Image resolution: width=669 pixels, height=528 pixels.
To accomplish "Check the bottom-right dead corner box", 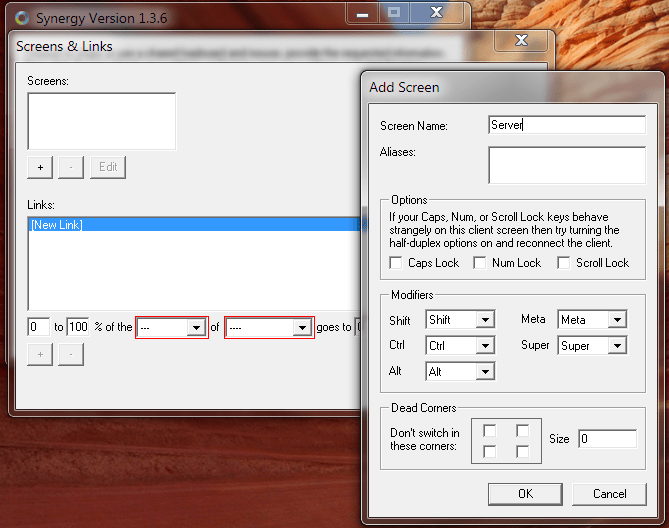I will click(x=523, y=452).
